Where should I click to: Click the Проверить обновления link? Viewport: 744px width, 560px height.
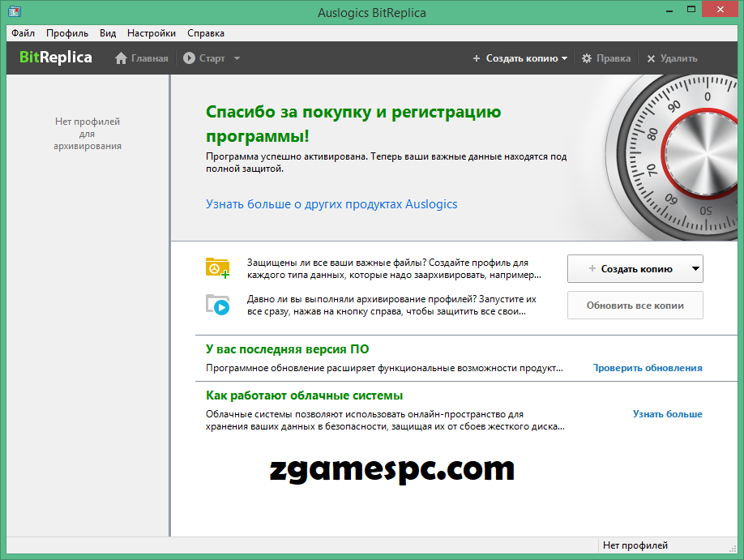648,368
